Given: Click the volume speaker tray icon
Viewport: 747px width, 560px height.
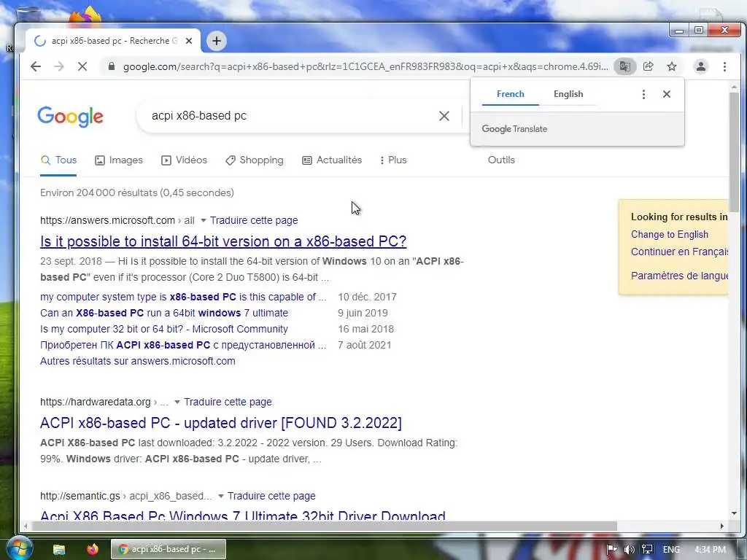Looking at the screenshot, I should 630,550.
